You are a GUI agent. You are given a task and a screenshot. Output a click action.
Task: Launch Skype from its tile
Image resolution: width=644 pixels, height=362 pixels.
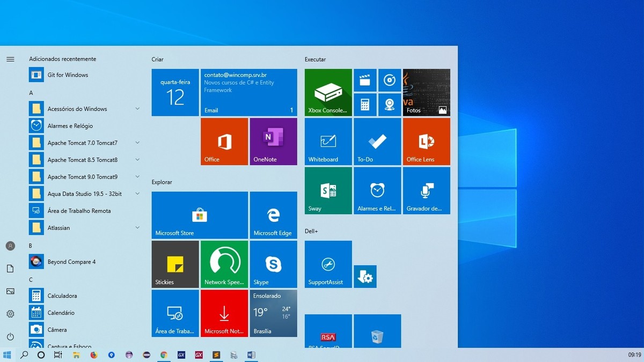click(x=273, y=263)
